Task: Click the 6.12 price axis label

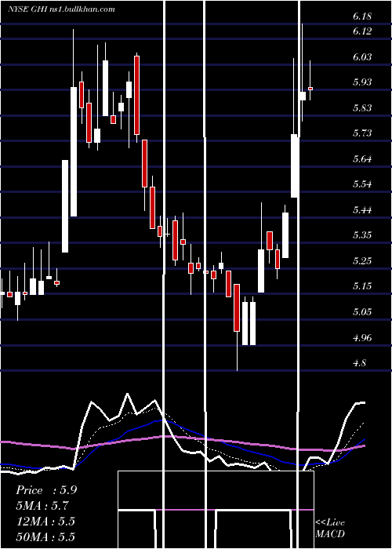Action: 362,31
